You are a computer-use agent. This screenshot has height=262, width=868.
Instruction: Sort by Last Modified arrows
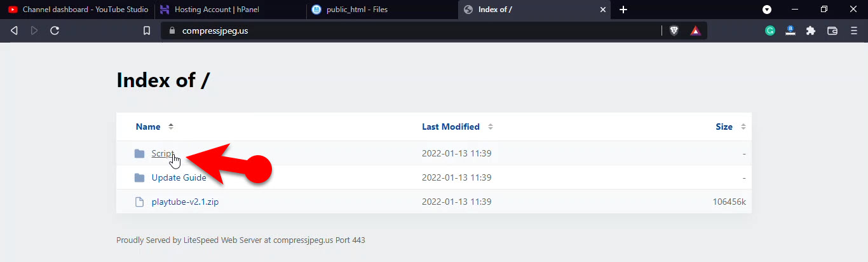[491, 127]
